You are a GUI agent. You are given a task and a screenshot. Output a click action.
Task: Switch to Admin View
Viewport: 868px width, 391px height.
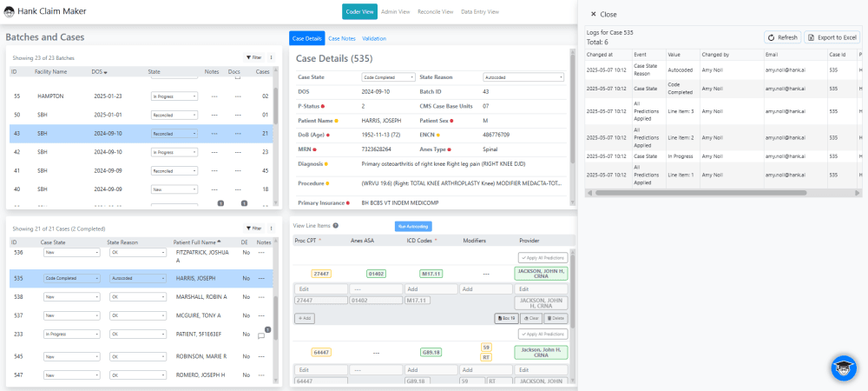[395, 11]
